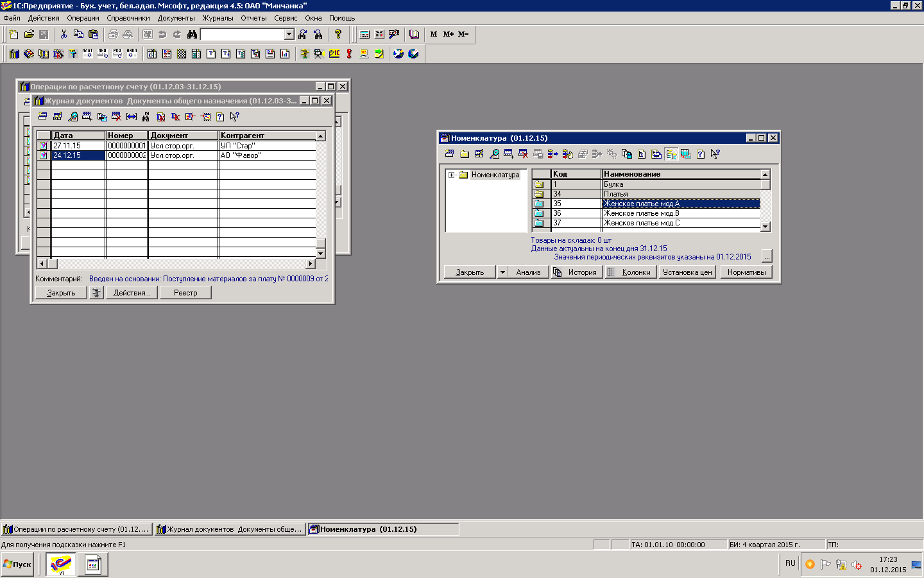The width and height of the screenshot is (924, 578).
Task: Open the dropdown arrow next to Анализ
Action: [503, 272]
